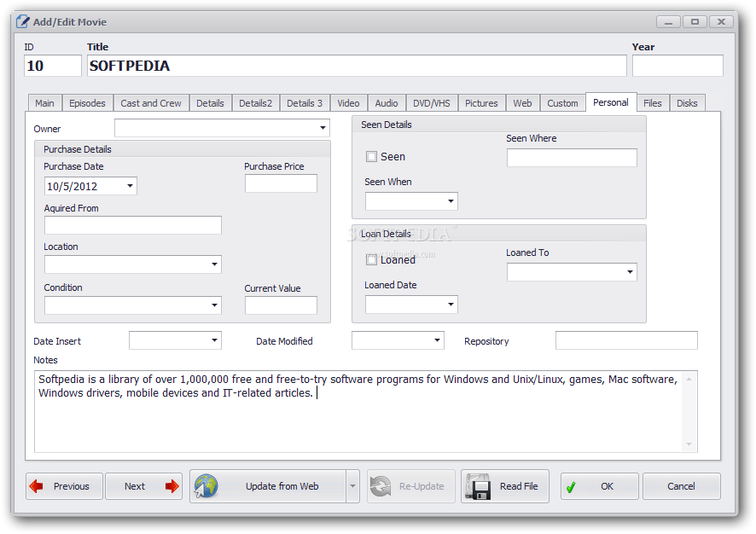Click the Next button
756x534 pixels.
(143, 486)
